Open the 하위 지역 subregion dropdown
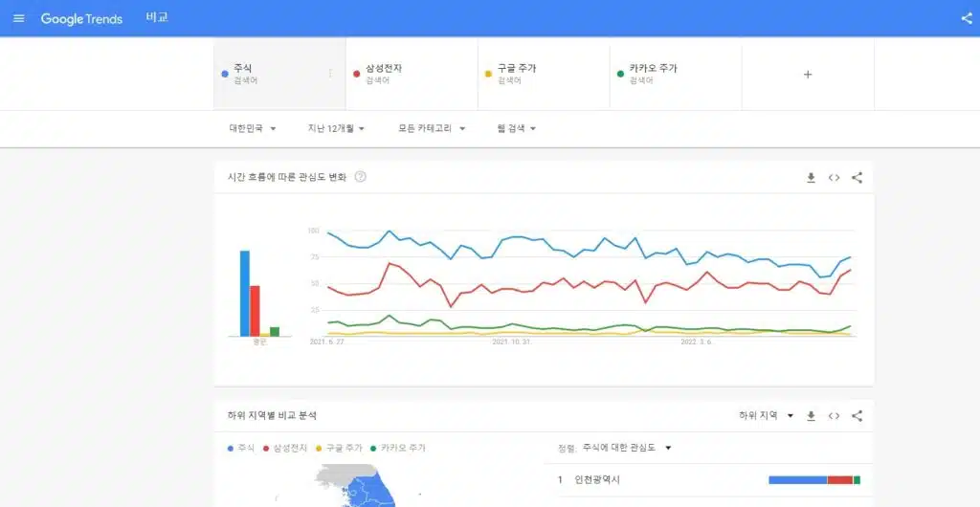Screen dimensions: 980x507 (766, 416)
